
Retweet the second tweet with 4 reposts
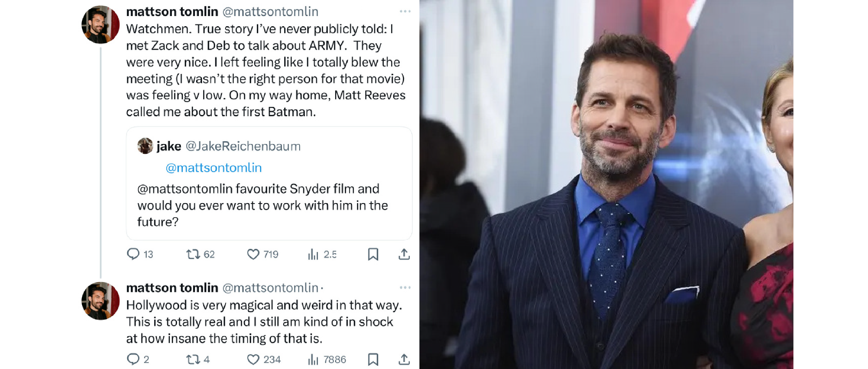[x=193, y=359]
